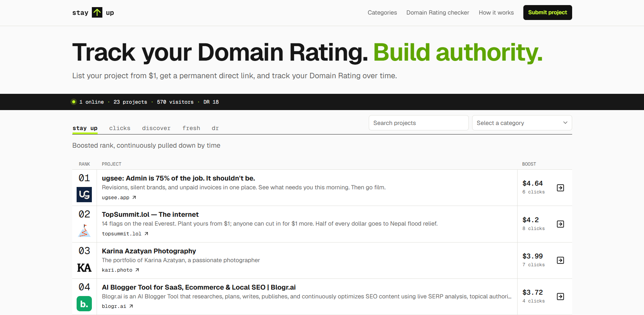Click the 23 projects stat
Image resolution: width=644 pixels, height=315 pixels.
click(x=130, y=102)
